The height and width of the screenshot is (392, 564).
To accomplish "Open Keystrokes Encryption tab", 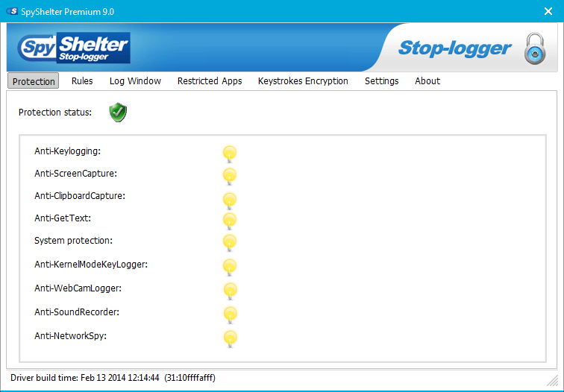I will click(303, 80).
